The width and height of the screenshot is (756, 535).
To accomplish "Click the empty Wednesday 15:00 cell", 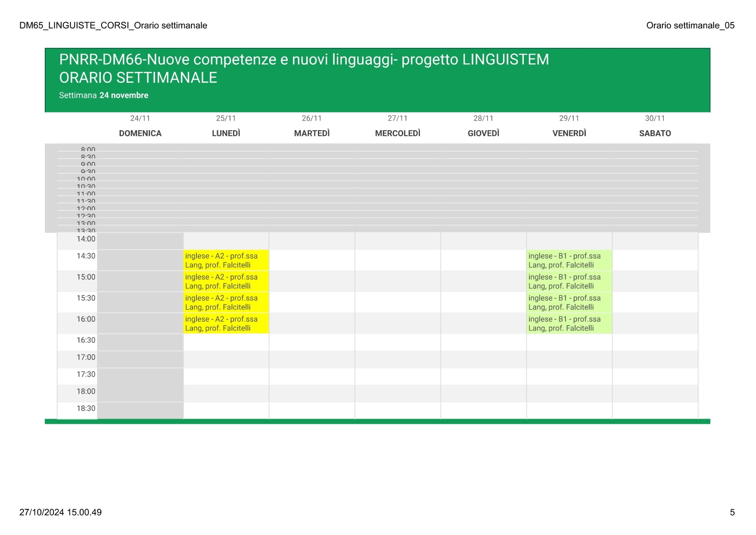I will pos(398,282).
